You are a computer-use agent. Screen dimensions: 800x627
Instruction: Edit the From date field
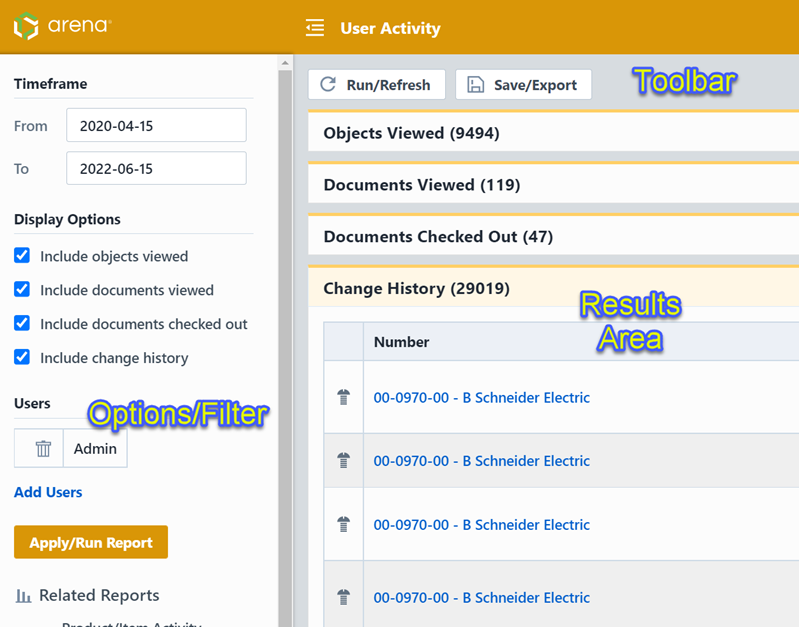point(156,126)
